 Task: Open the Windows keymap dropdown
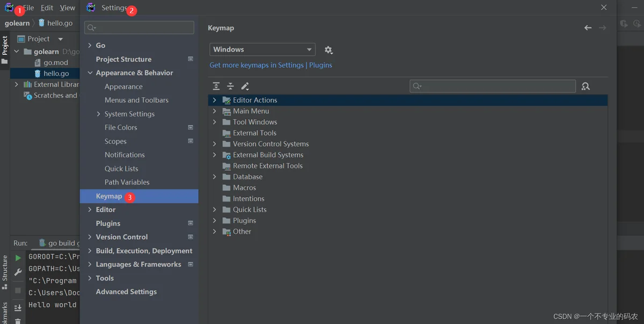(x=262, y=49)
